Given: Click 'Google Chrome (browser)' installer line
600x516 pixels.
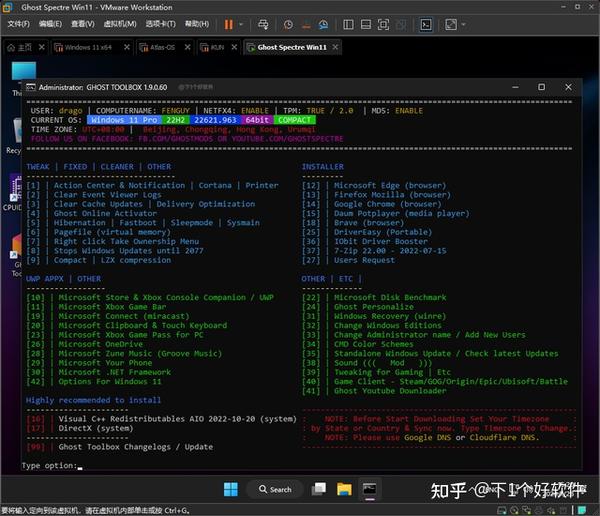Looking at the screenshot, I should click(x=387, y=204).
